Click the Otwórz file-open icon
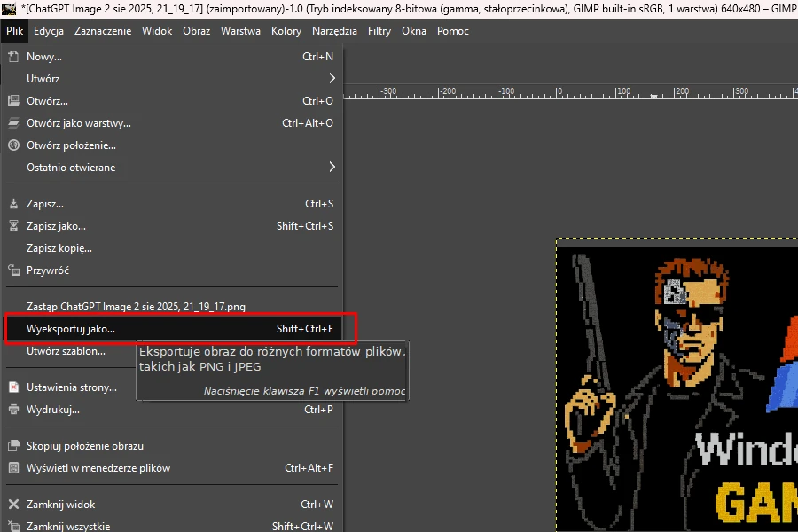Viewport: 798px width, 532px height. click(13, 101)
